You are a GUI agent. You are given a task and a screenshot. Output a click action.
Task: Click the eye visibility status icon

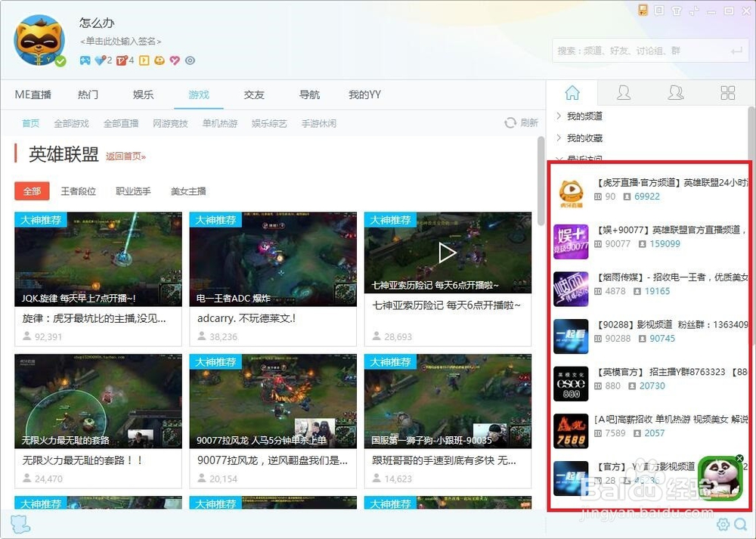coord(190,60)
